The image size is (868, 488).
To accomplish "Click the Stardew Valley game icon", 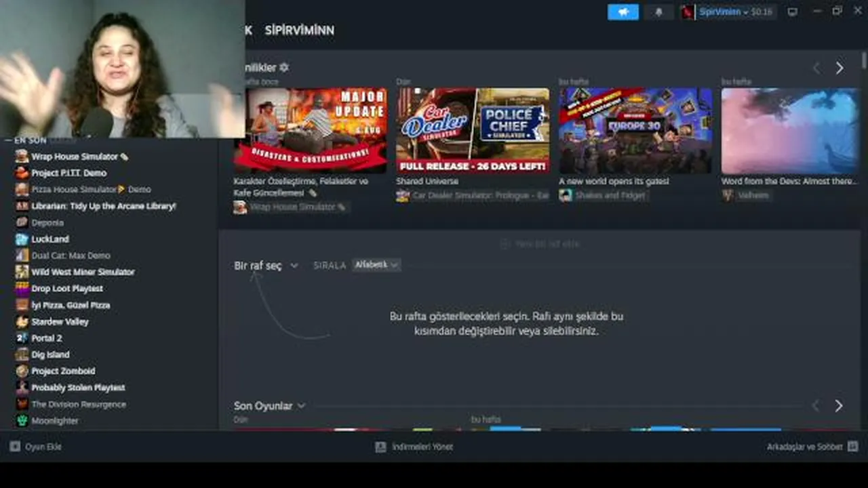I will 22,321.
